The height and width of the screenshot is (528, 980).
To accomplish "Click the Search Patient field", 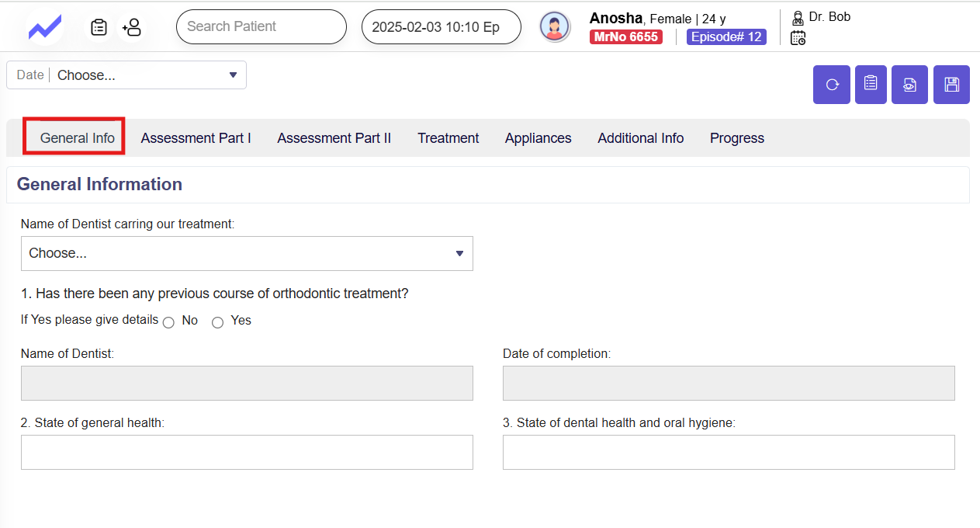I will point(261,27).
